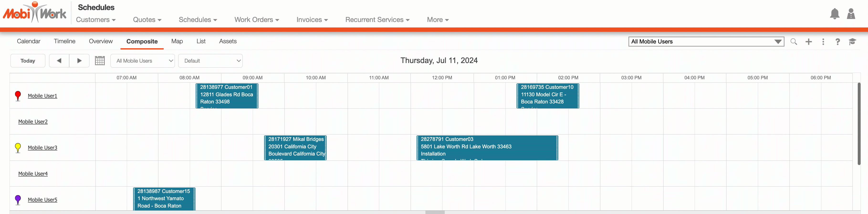Viewport: 868px width, 214px height.
Task: Expand the Work Orders menu
Action: (257, 20)
